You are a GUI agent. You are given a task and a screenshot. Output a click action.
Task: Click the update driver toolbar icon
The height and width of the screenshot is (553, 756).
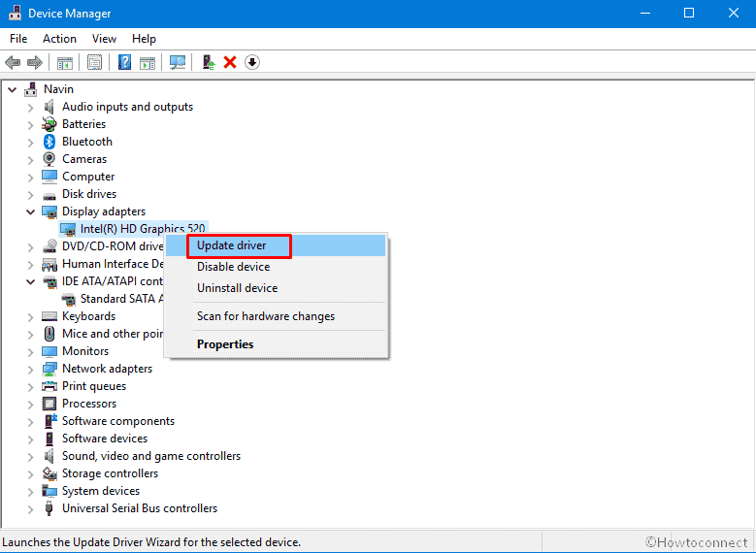point(208,62)
